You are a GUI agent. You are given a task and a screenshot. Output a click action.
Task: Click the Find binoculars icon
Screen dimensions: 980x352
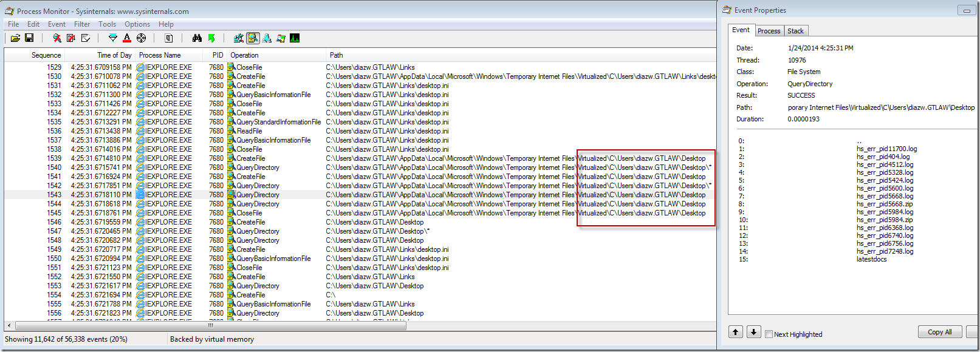pos(197,38)
